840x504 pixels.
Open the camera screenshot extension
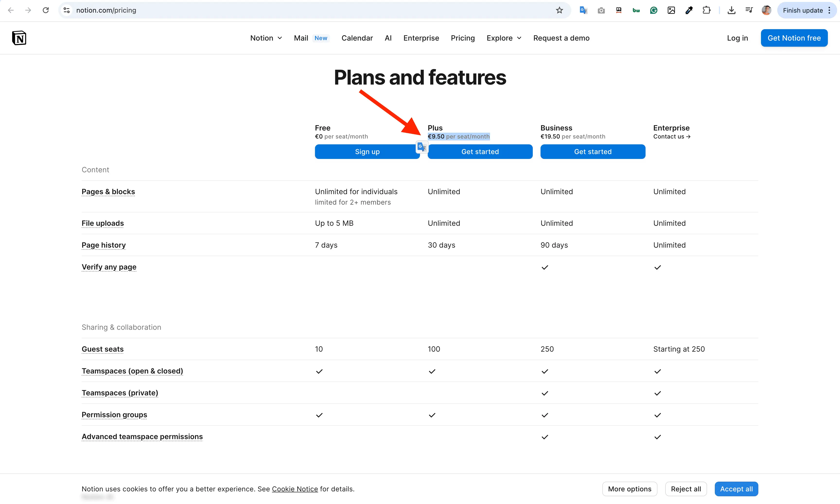click(601, 10)
